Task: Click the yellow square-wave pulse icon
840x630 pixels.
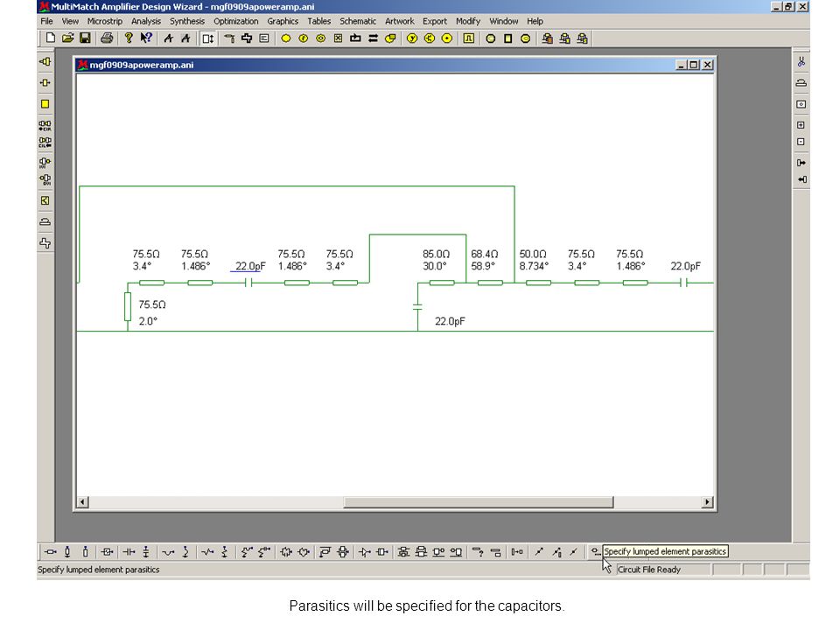Action: pyautogui.click(x=469, y=38)
